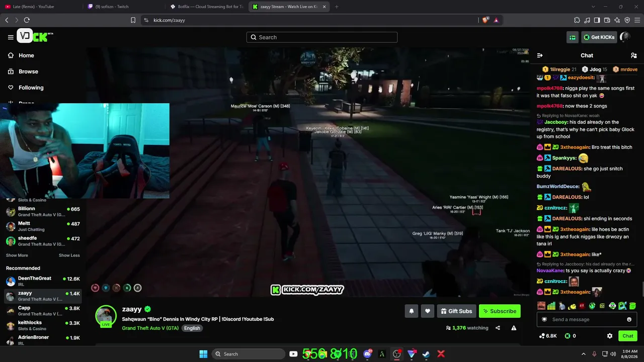This screenshot has height=362, width=644.
Task: Subscribe to zaayy
Action: point(500,311)
